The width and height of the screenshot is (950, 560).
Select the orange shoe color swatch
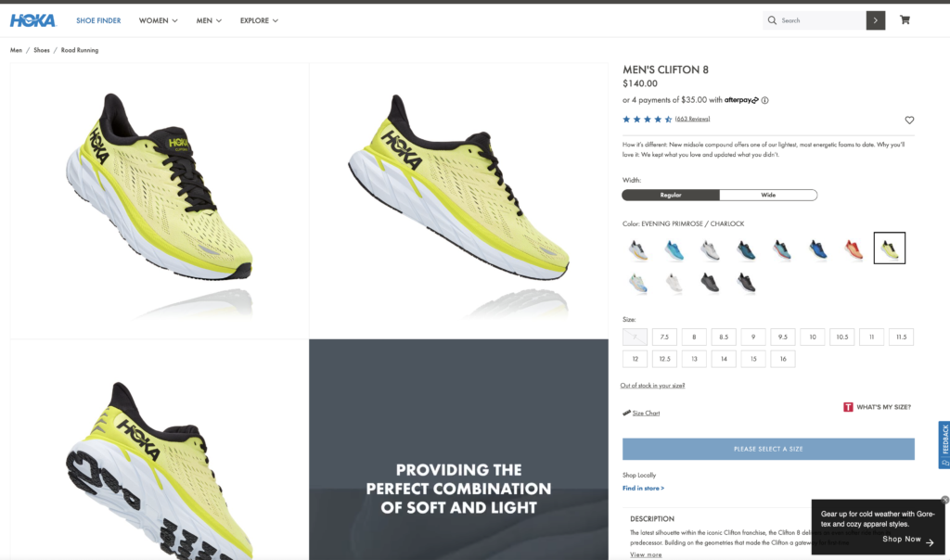(854, 248)
